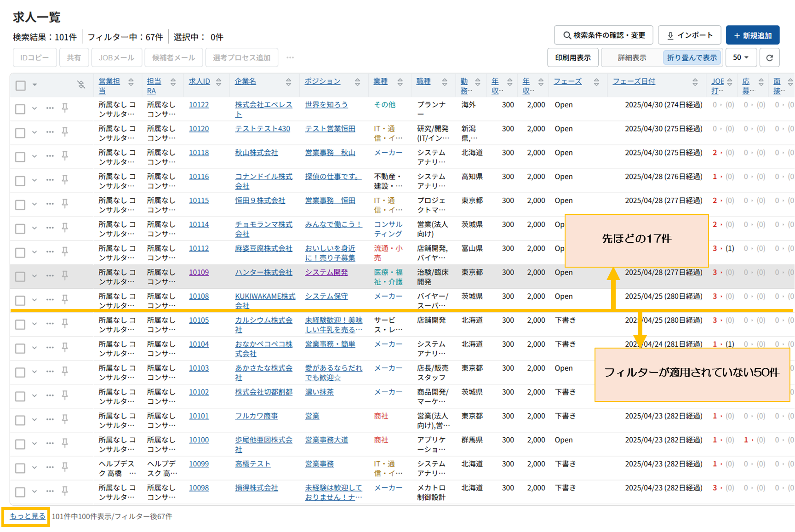Switch to 折り畳んで表示 view
This screenshot has height=532, width=795.
click(x=692, y=58)
